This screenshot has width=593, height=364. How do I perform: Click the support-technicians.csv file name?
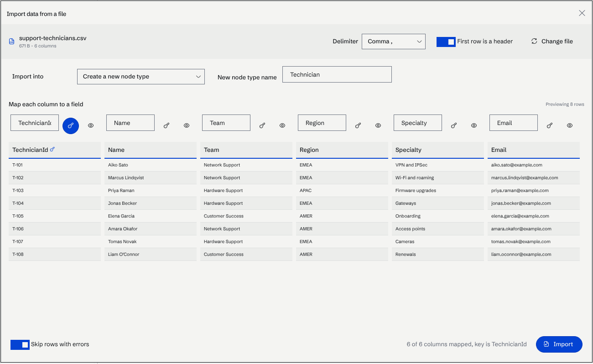click(x=53, y=38)
